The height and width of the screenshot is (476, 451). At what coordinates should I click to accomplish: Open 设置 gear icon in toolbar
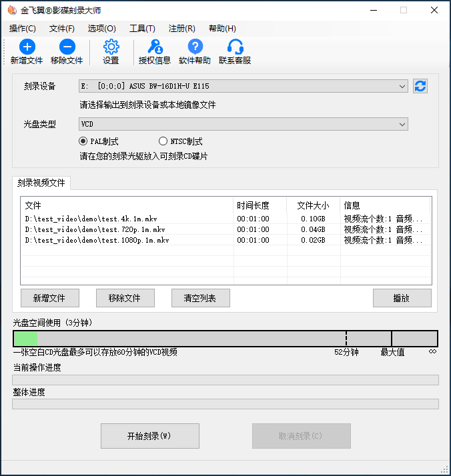tap(111, 47)
